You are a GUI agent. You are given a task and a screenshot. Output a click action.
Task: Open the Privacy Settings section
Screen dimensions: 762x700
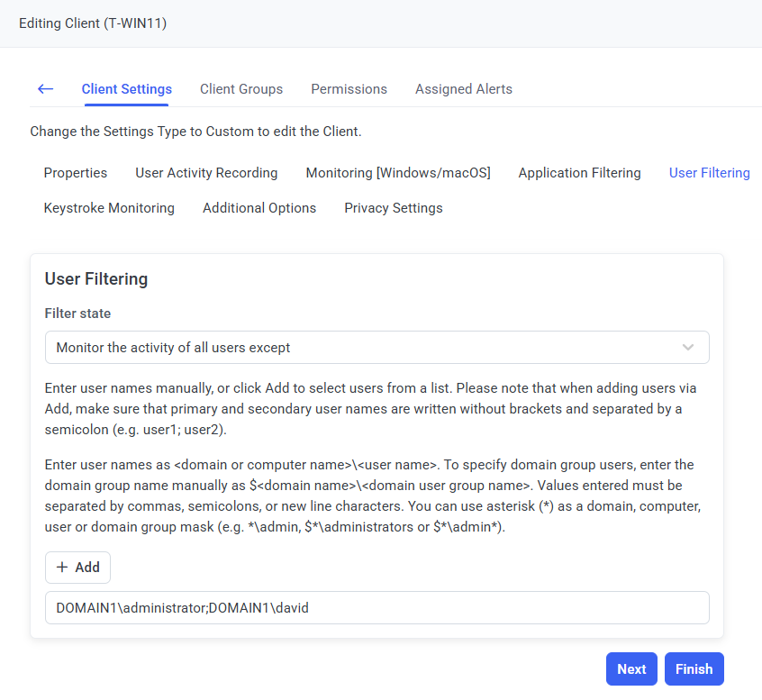click(394, 208)
